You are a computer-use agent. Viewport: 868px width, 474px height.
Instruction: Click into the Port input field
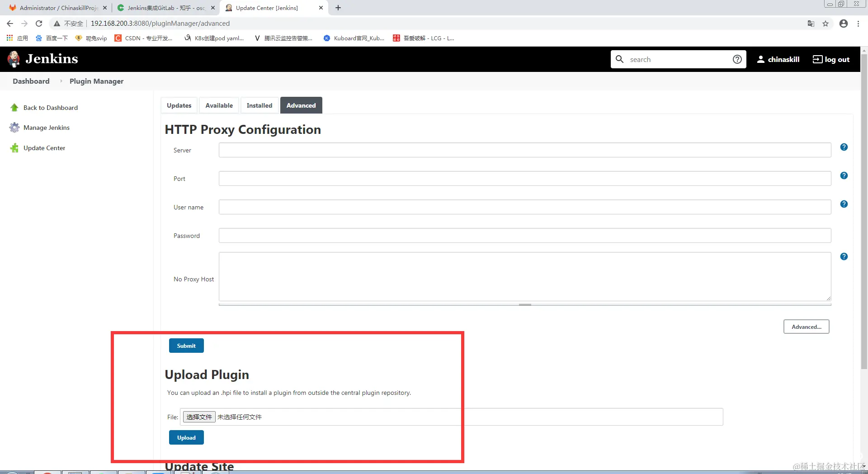[525, 179]
